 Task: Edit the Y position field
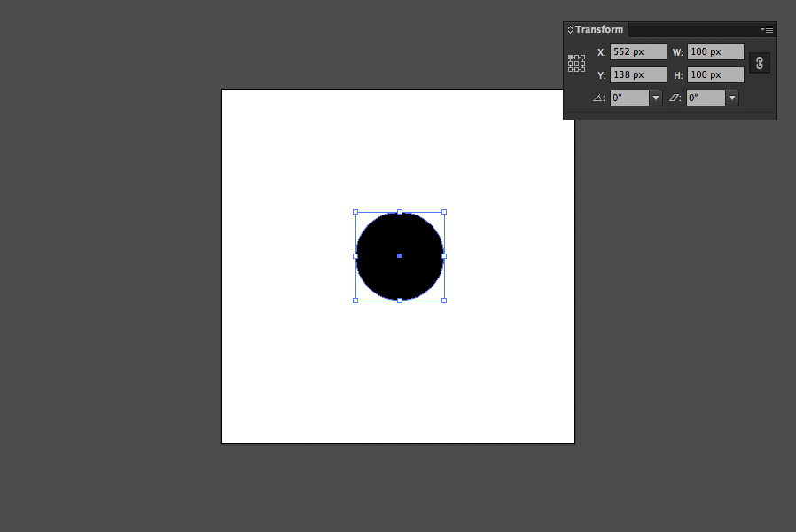pyautogui.click(x=638, y=74)
